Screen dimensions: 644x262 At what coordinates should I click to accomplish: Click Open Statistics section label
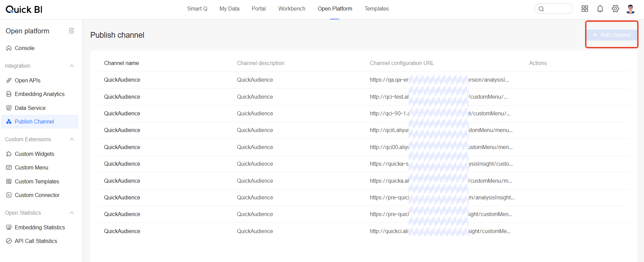(x=23, y=213)
